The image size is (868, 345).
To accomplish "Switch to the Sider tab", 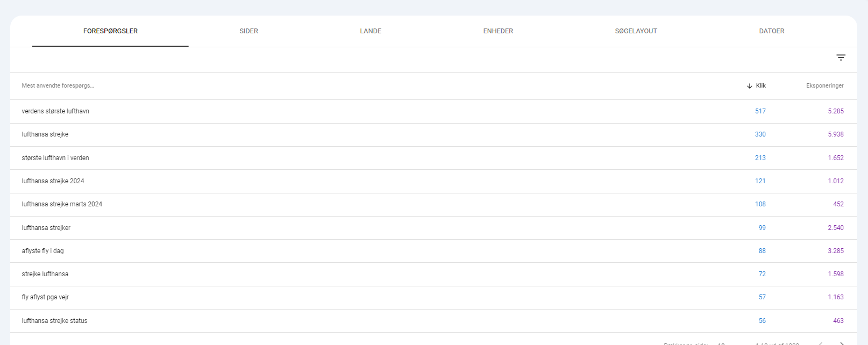I will [248, 31].
